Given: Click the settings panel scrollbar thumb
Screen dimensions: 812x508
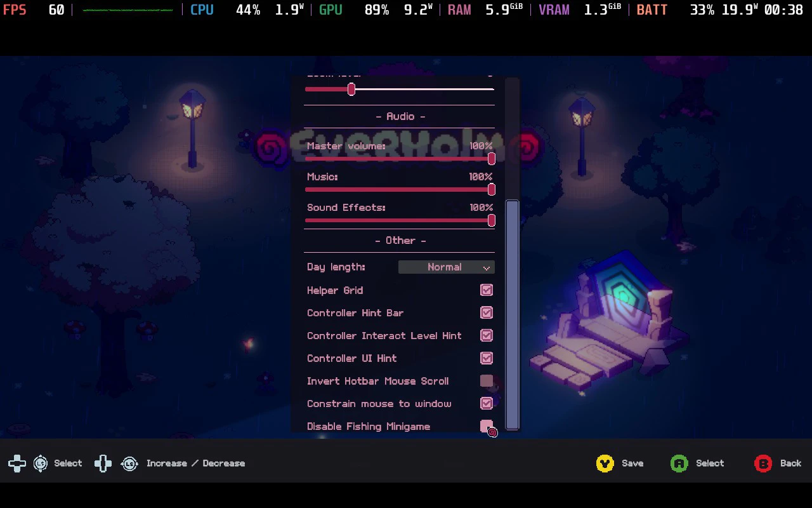Looking at the screenshot, I should pyautogui.click(x=512, y=315).
